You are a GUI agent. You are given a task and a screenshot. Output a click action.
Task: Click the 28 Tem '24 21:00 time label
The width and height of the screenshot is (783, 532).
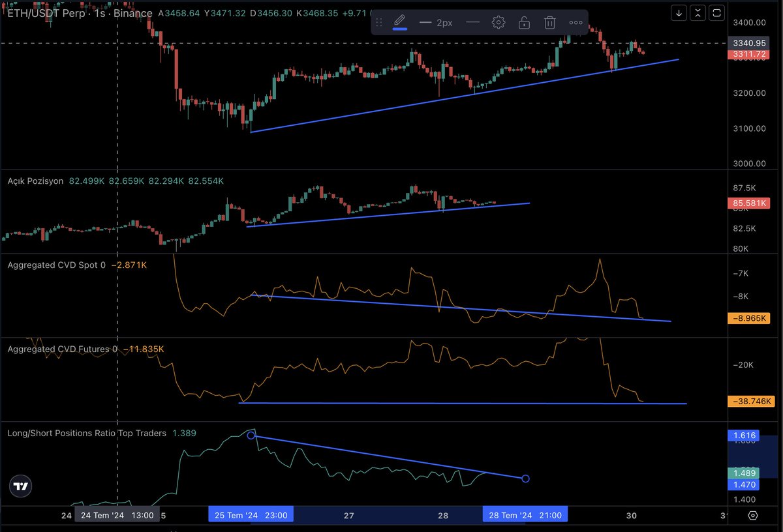point(525,515)
